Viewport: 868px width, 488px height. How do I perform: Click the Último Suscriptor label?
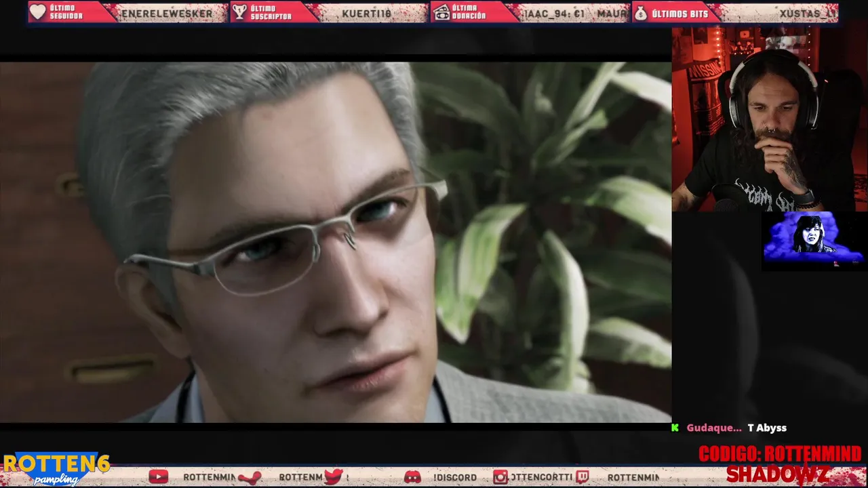(x=271, y=12)
